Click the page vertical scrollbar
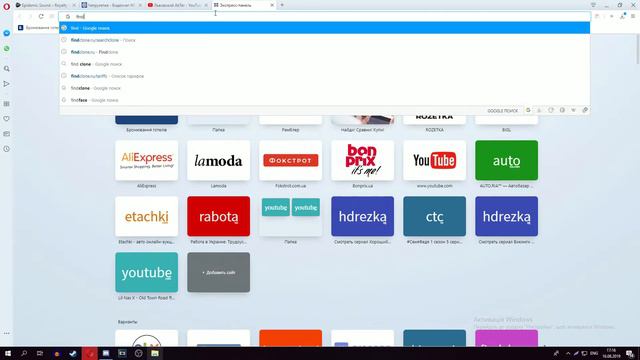Image resolution: width=640 pixels, height=360 pixels. click(637, 49)
